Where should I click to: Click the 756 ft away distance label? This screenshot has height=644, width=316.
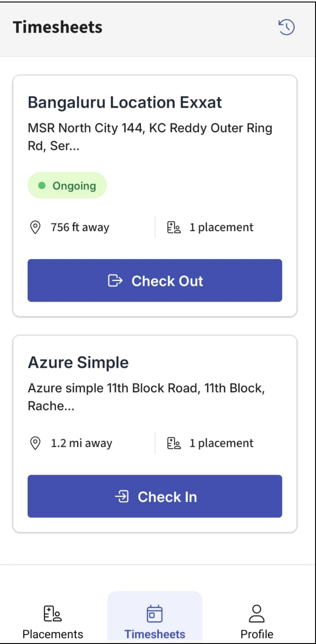pyautogui.click(x=80, y=227)
